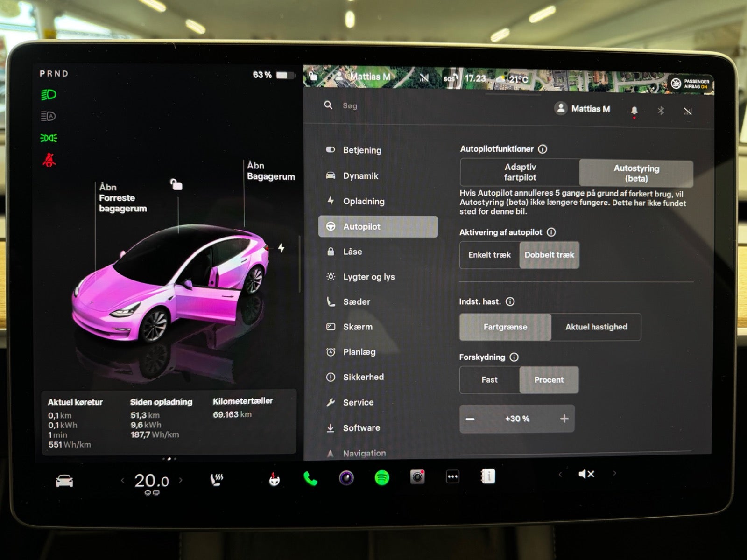Open Bluetooth settings icon
The height and width of the screenshot is (560, 747).
pos(661,111)
